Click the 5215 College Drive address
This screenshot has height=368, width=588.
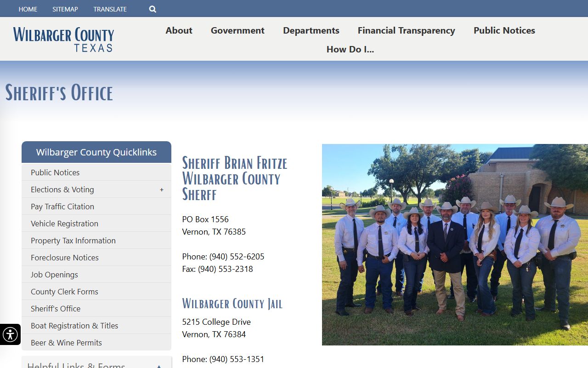pos(216,322)
